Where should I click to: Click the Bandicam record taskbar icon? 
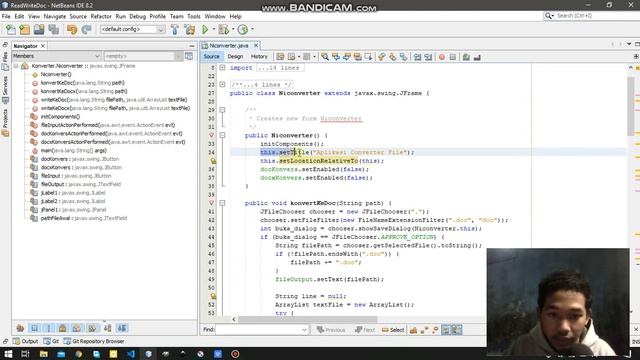(x=235, y=354)
